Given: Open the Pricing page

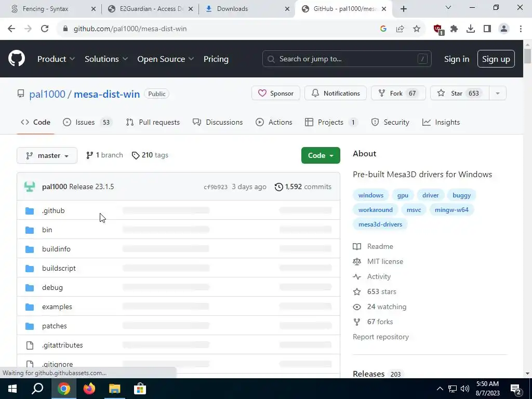Looking at the screenshot, I should click(216, 59).
